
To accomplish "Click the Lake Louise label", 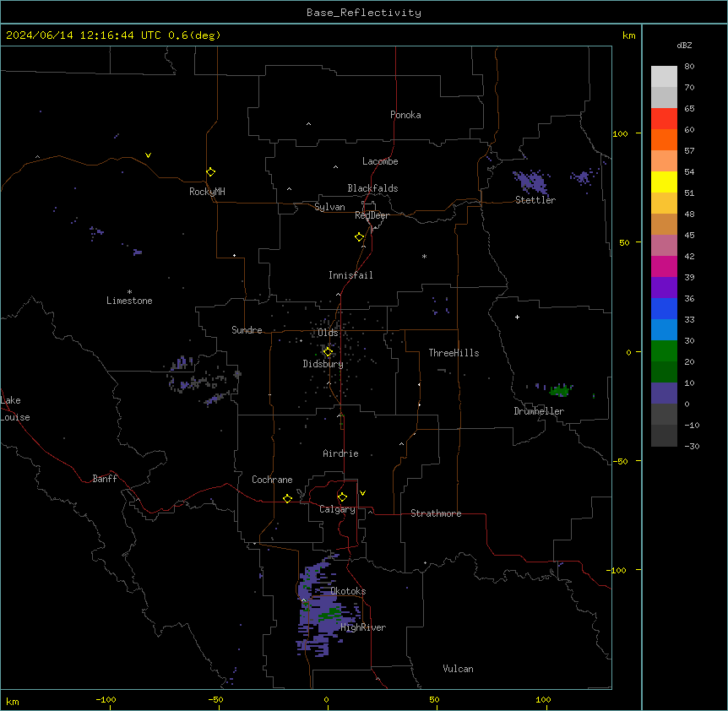I will coord(15,409).
